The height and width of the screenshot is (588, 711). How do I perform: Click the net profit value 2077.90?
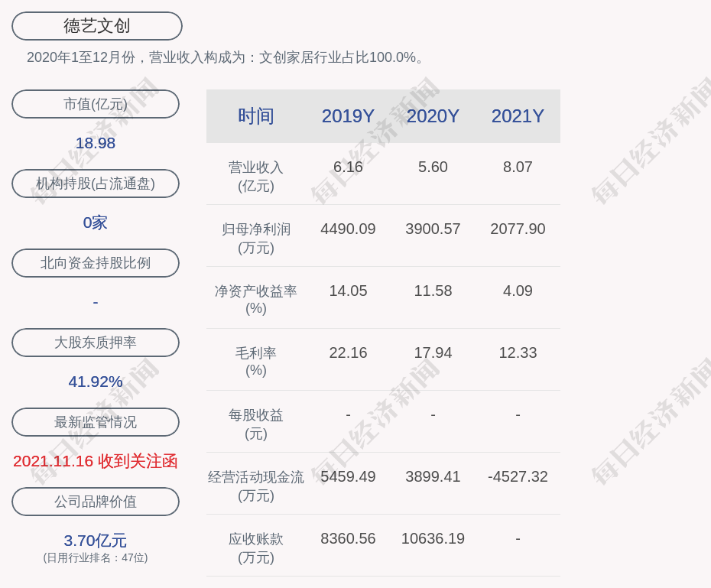[518, 229]
